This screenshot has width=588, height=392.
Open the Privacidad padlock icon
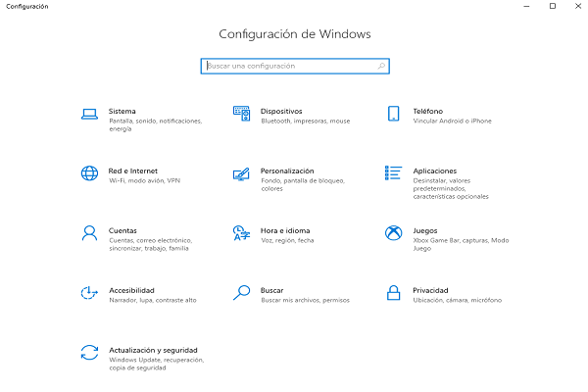click(393, 293)
